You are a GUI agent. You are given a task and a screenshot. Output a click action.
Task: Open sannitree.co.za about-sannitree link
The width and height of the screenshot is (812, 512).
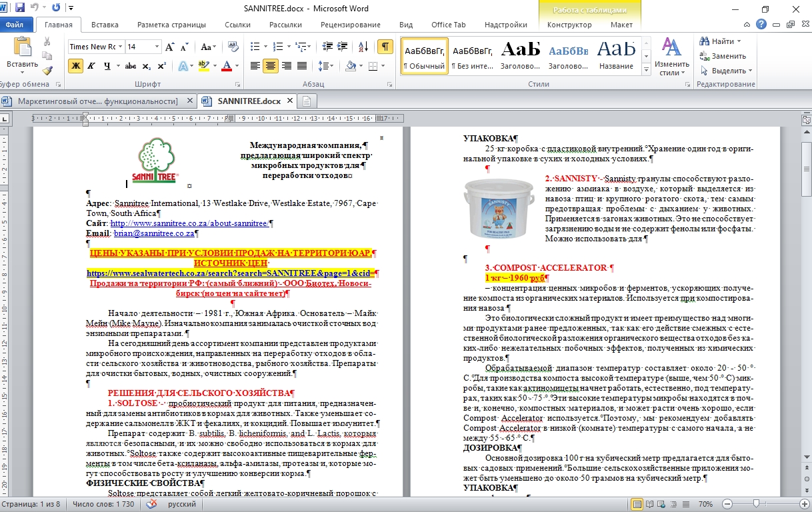pyautogui.click(x=189, y=224)
